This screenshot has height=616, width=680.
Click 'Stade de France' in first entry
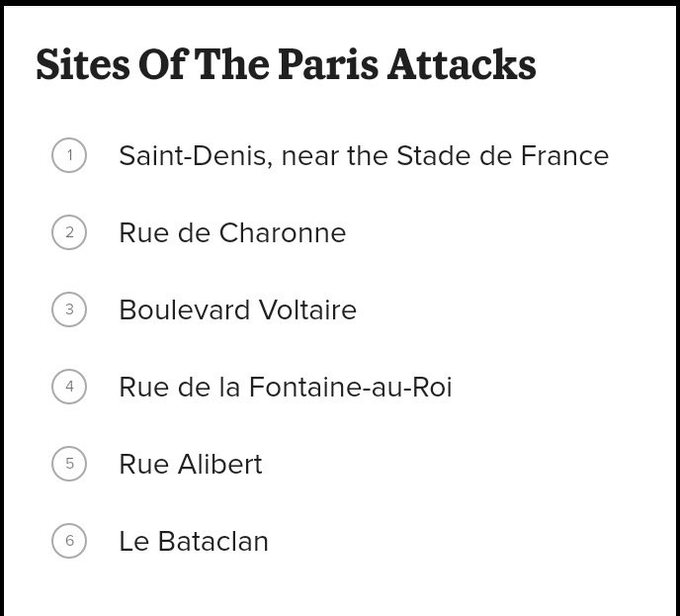503,156
